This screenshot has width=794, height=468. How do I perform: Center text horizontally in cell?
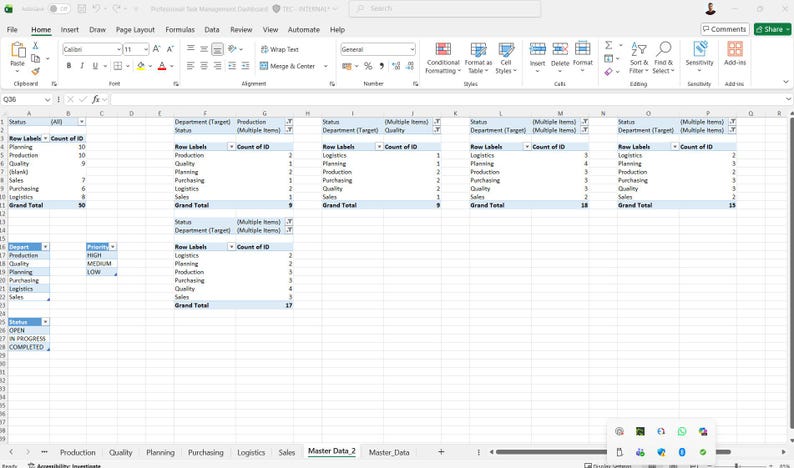pos(204,66)
